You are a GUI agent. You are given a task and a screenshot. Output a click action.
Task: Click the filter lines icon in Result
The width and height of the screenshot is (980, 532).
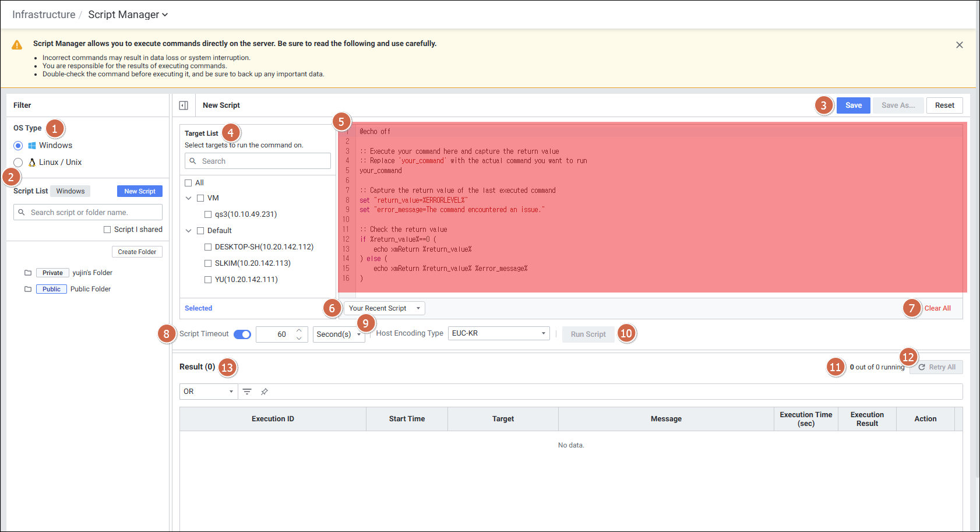(x=247, y=392)
